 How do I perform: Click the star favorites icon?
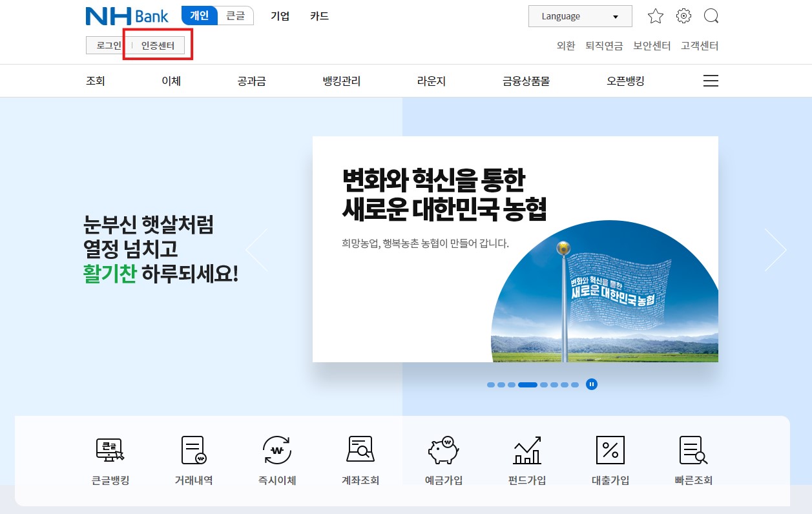pyautogui.click(x=656, y=16)
